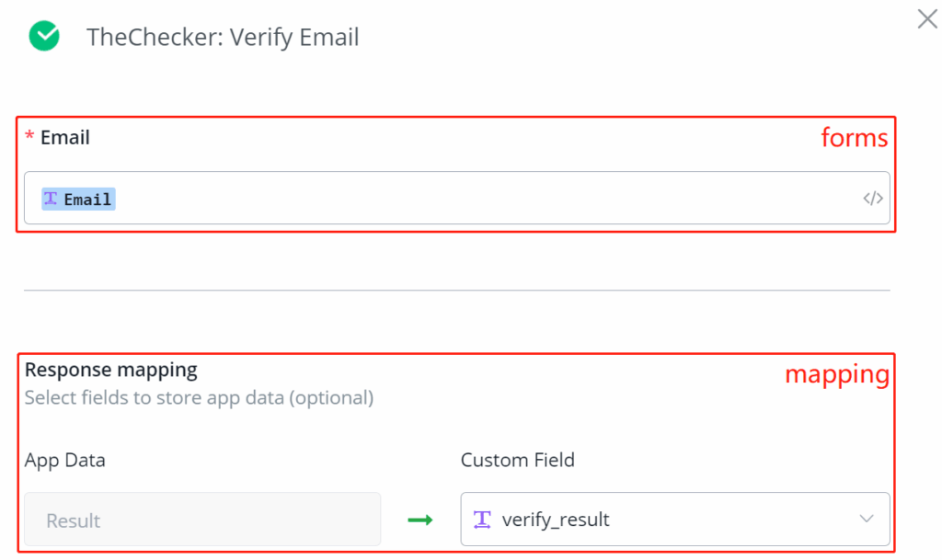Click the red required asterisk beside Email
The width and height of the screenshot is (942, 560).
[29, 138]
